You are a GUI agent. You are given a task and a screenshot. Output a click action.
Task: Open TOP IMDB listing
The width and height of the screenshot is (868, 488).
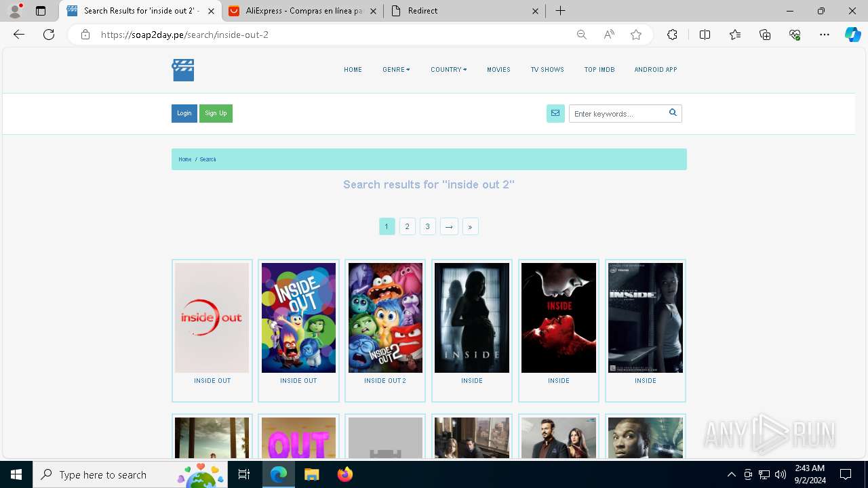pos(599,70)
